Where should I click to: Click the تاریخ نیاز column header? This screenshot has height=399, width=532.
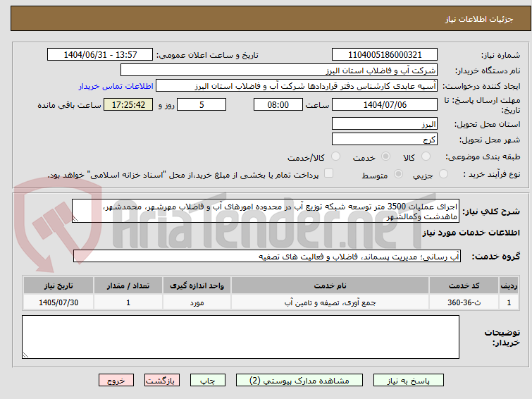58,286
